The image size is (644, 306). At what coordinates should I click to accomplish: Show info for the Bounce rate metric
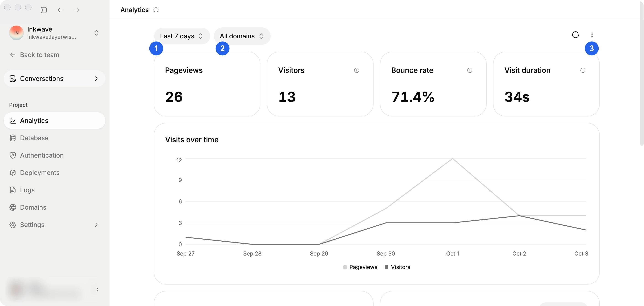tap(470, 70)
